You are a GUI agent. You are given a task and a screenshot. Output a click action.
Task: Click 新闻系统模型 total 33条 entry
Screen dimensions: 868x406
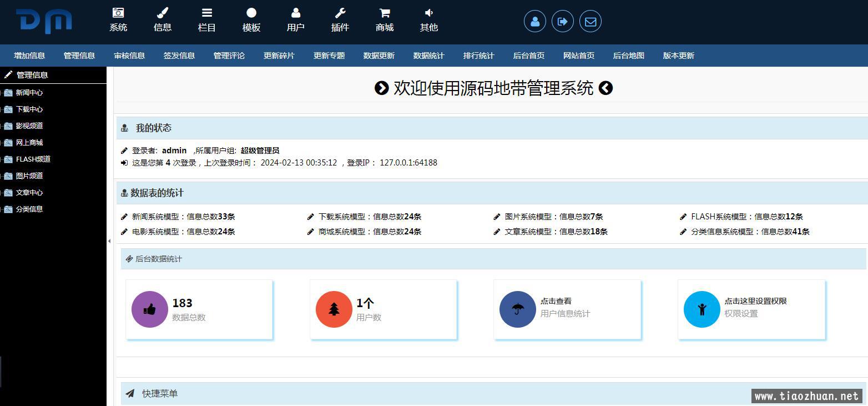[183, 217]
